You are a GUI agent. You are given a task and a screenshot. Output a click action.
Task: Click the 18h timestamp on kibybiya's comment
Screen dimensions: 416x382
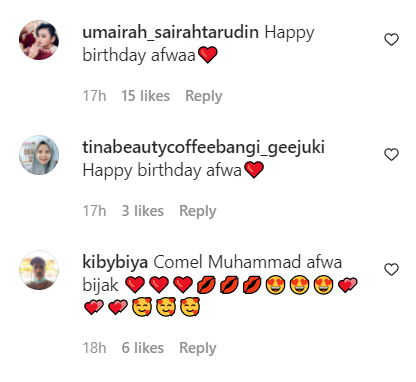pos(94,348)
